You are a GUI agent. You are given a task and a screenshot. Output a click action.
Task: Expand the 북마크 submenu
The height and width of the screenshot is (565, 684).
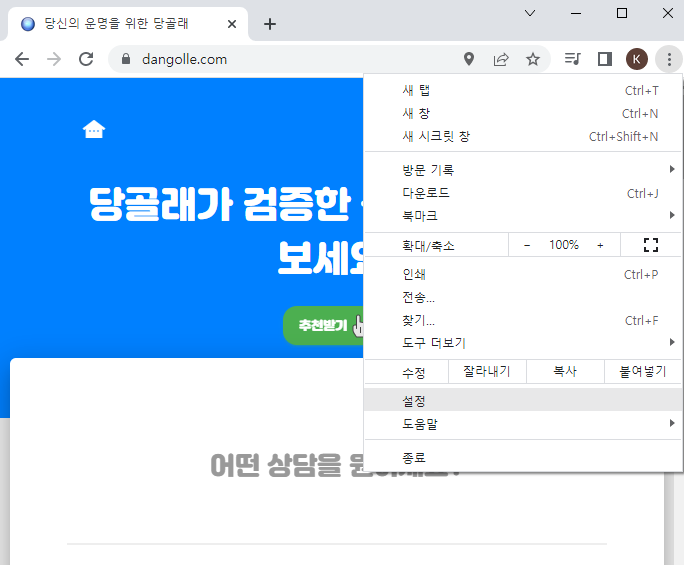click(523, 216)
